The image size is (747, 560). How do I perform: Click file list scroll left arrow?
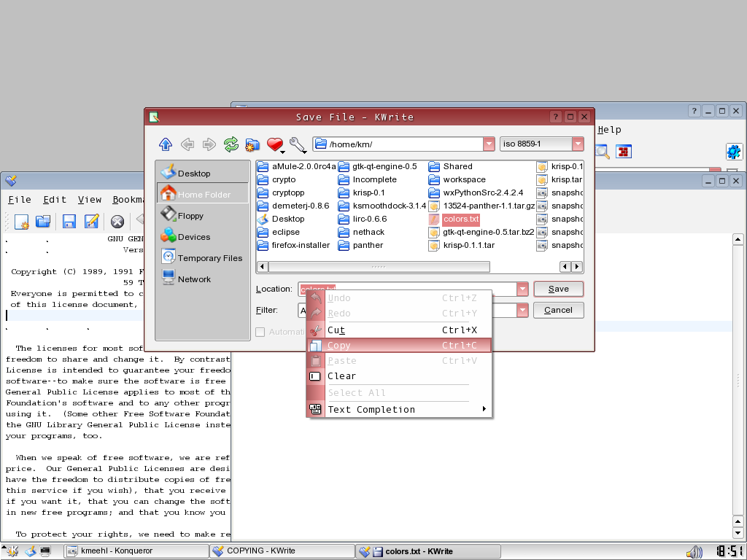tap(263, 267)
